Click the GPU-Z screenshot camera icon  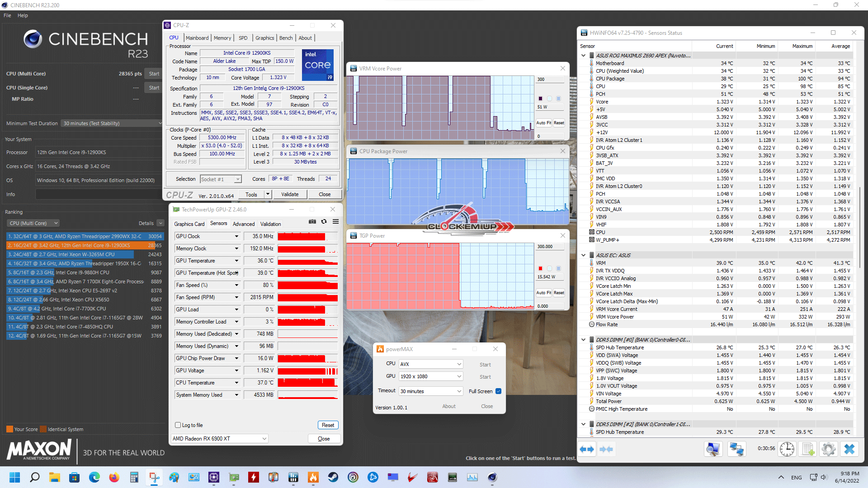[312, 221]
